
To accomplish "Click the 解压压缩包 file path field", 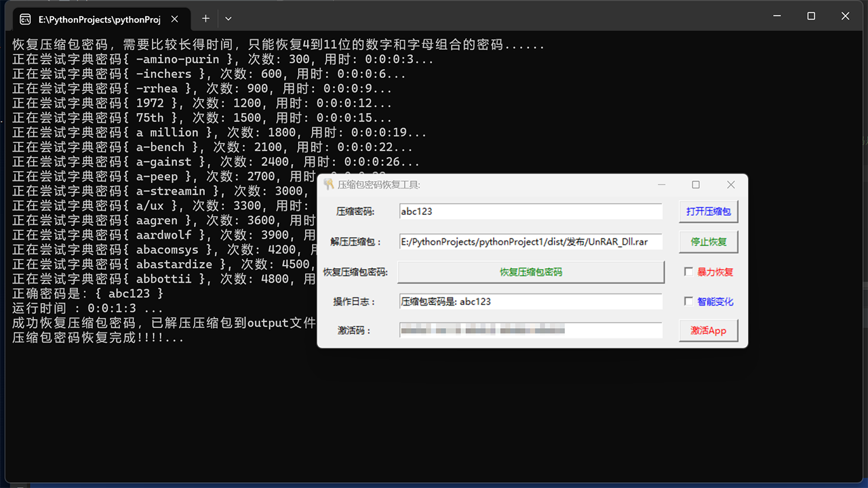I will point(530,242).
